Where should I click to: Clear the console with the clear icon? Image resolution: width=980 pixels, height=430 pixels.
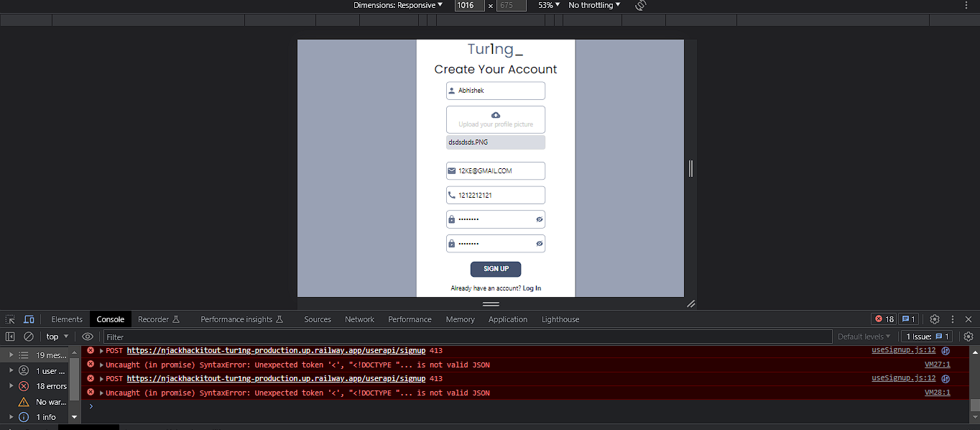(x=29, y=336)
